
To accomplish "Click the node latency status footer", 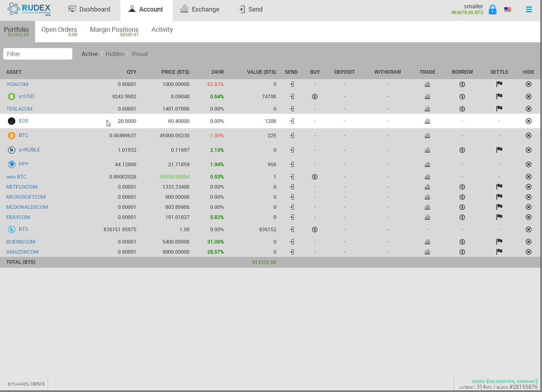I will pos(498,384).
